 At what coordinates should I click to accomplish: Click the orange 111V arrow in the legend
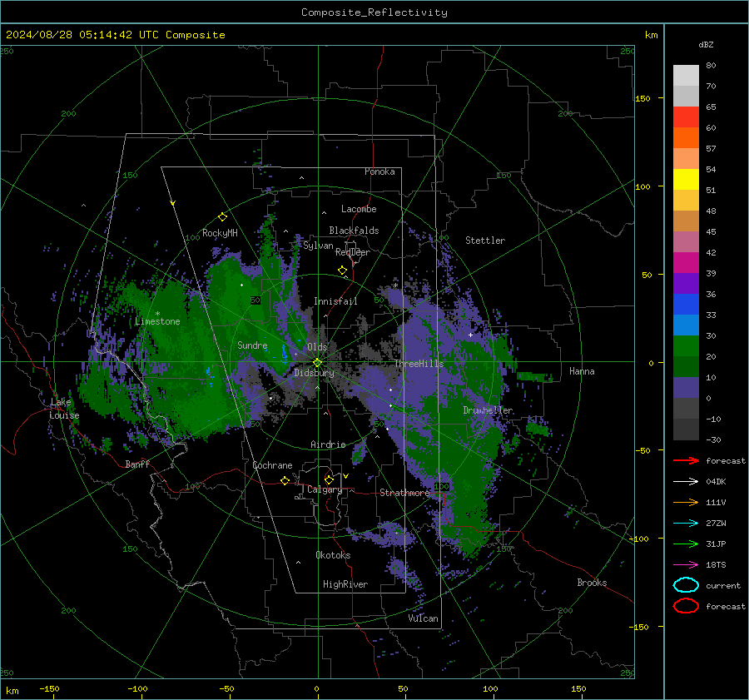[x=686, y=502]
